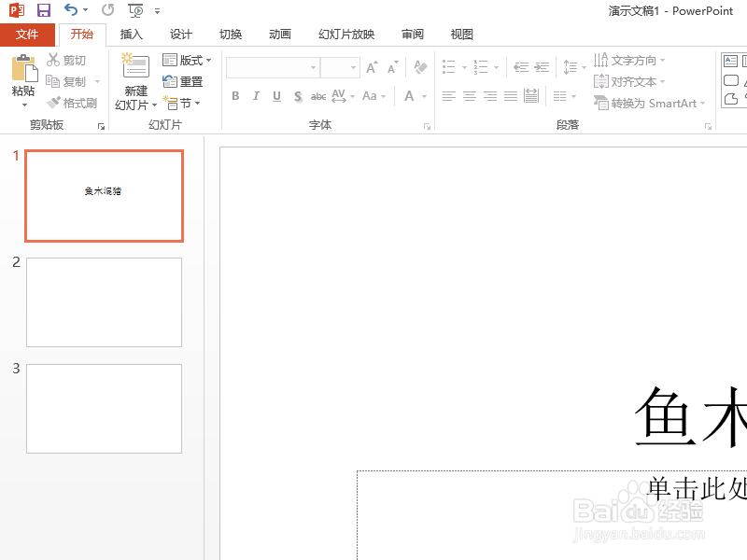Open the 对齐文本 dropdown
Screen dimensions: 747x560
629,82
